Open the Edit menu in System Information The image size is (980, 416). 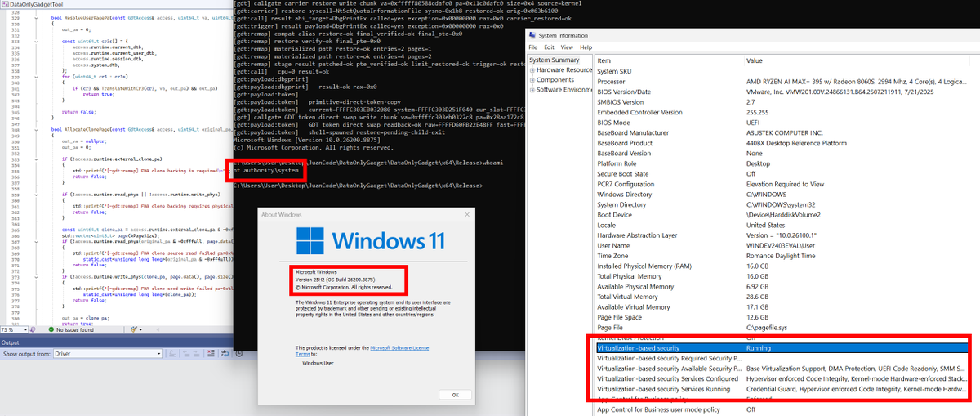tap(550, 47)
